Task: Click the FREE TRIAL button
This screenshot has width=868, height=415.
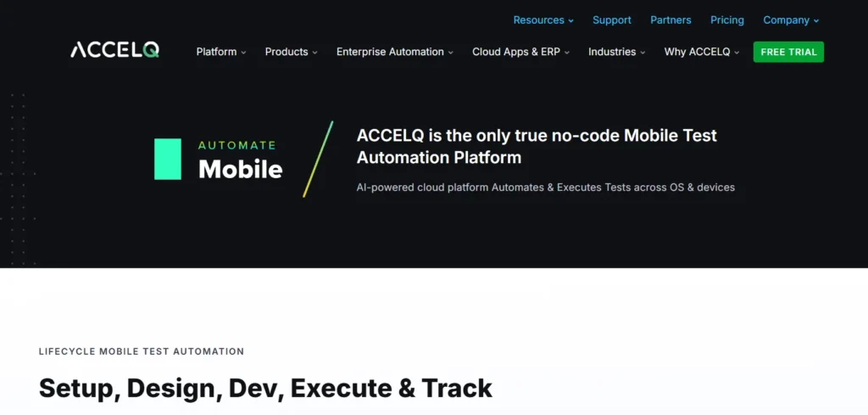Action: (788, 52)
